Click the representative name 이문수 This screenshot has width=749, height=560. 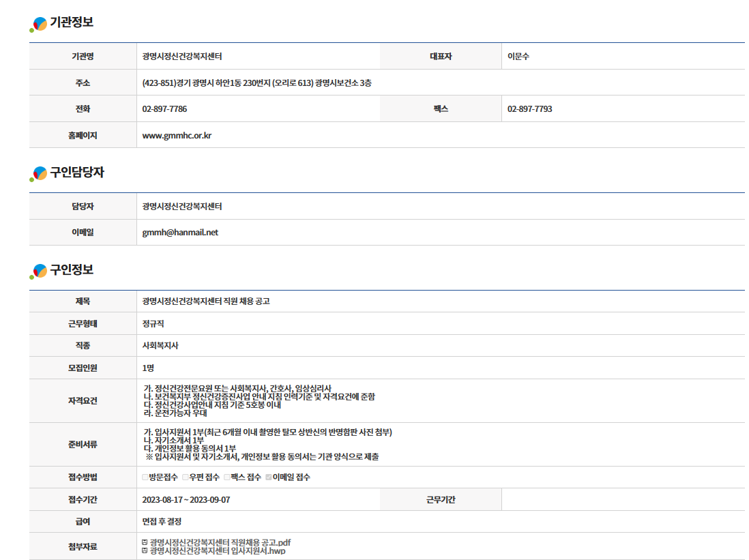518,57
